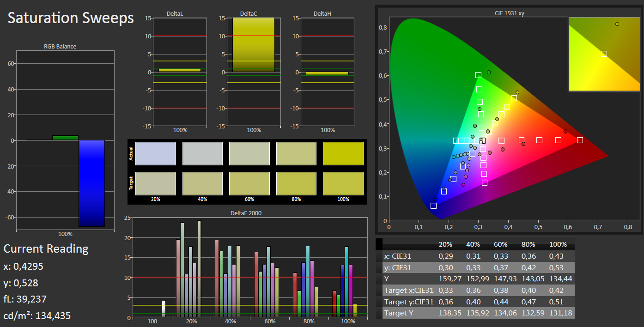Click the Saturation Sweeps title
The image size is (644, 327).
(71, 18)
